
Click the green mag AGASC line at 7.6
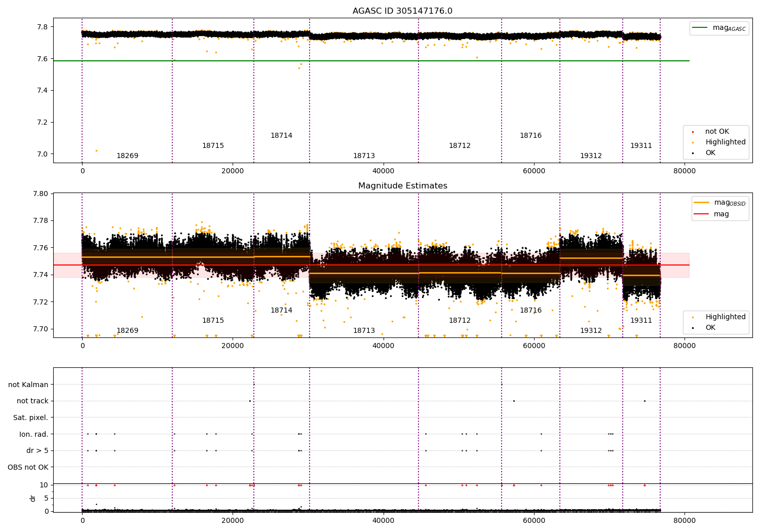(371, 61)
